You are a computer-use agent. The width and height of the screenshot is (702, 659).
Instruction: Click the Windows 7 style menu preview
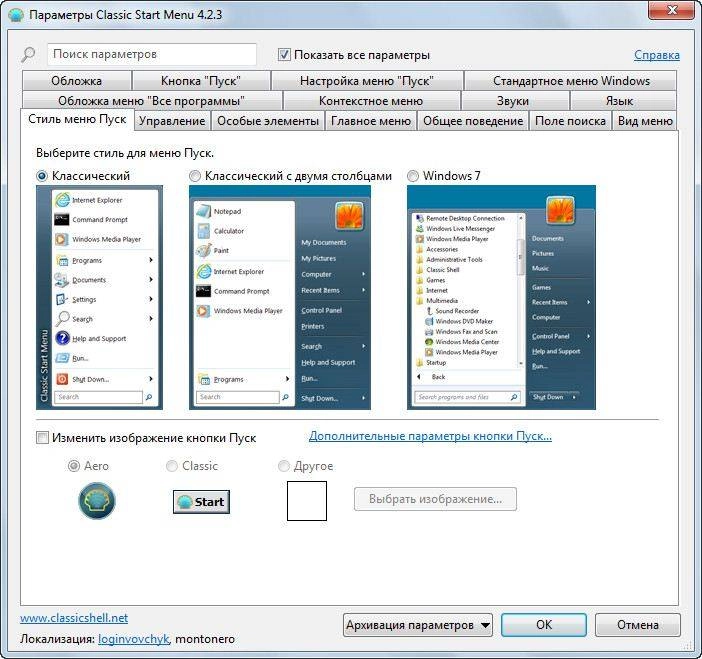point(501,297)
